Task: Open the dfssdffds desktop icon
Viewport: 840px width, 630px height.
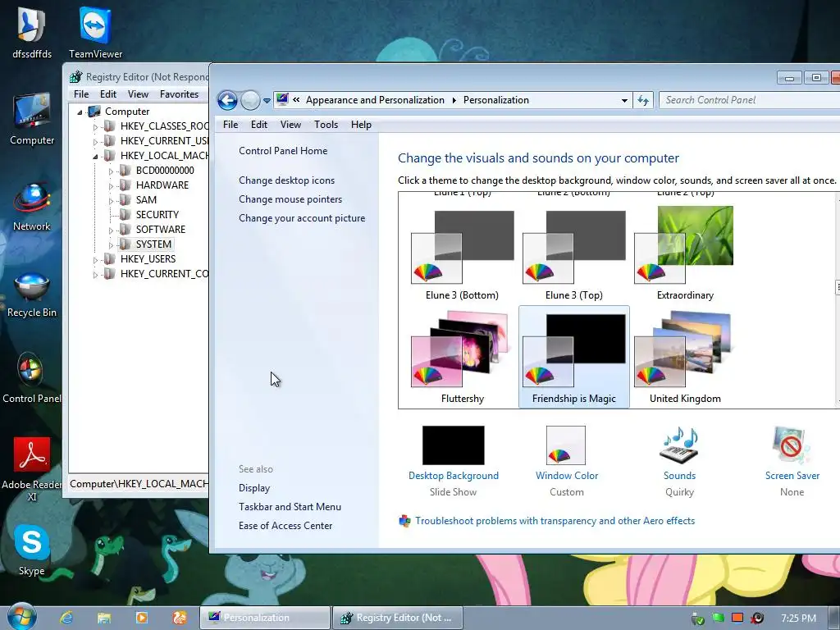Action: [32, 32]
